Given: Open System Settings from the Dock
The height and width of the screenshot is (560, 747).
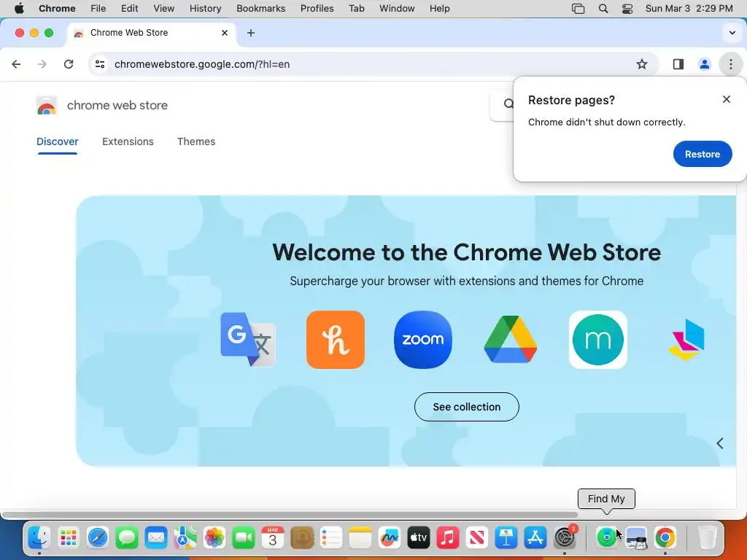Looking at the screenshot, I should pyautogui.click(x=565, y=538).
